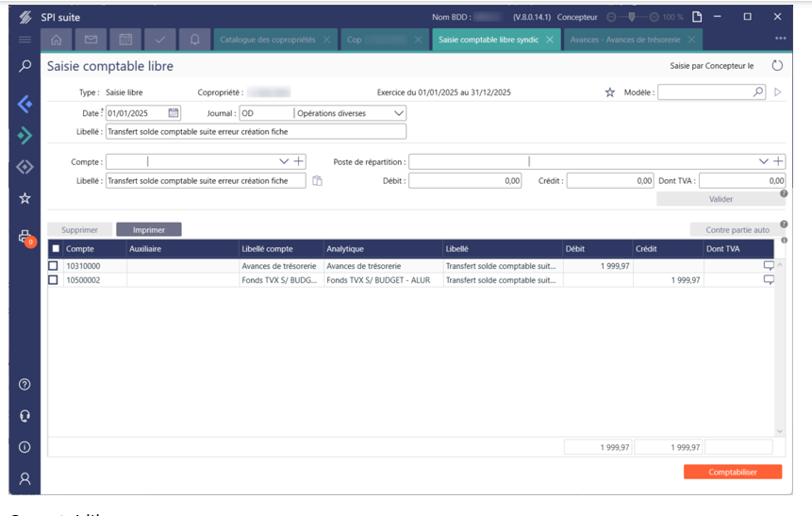Click the orange Comptabiliser button
The height and width of the screenshot is (516, 812).
pos(732,472)
